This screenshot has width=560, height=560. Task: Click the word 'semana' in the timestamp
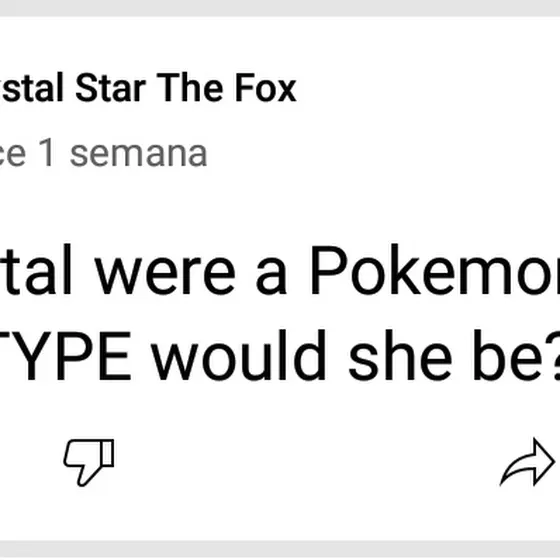click(139, 154)
